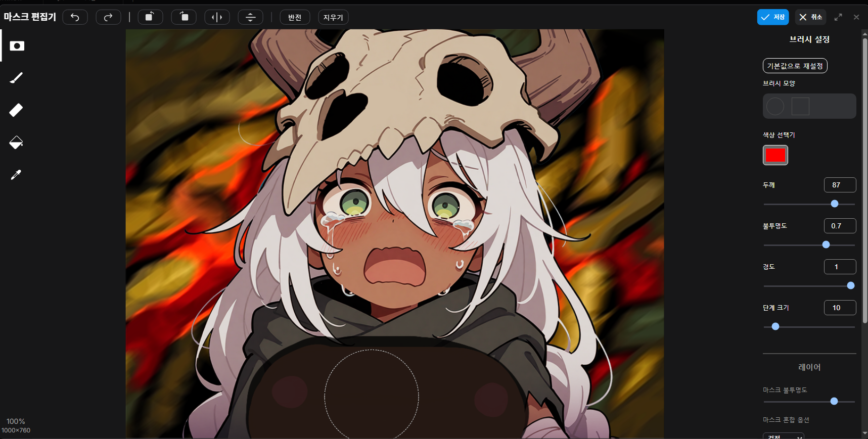Click the scrollbar down arrow
Screen dimensions: 868x439
865,434
